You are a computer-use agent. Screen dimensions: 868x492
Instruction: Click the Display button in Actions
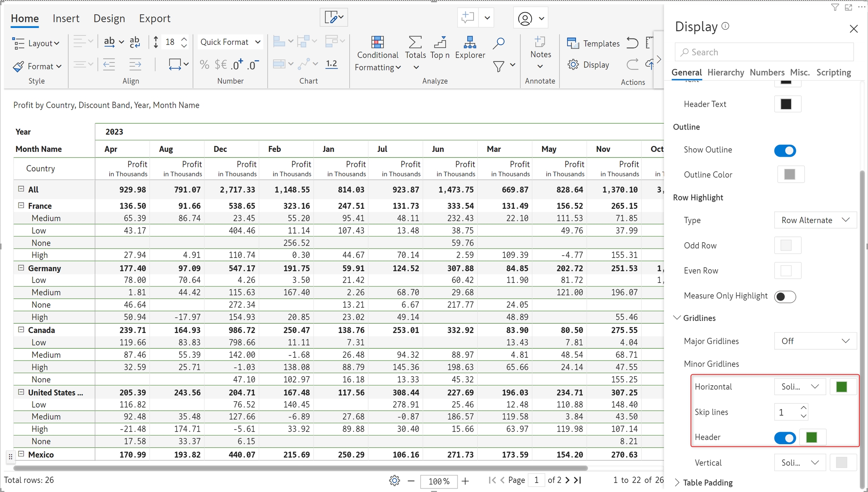point(588,65)
